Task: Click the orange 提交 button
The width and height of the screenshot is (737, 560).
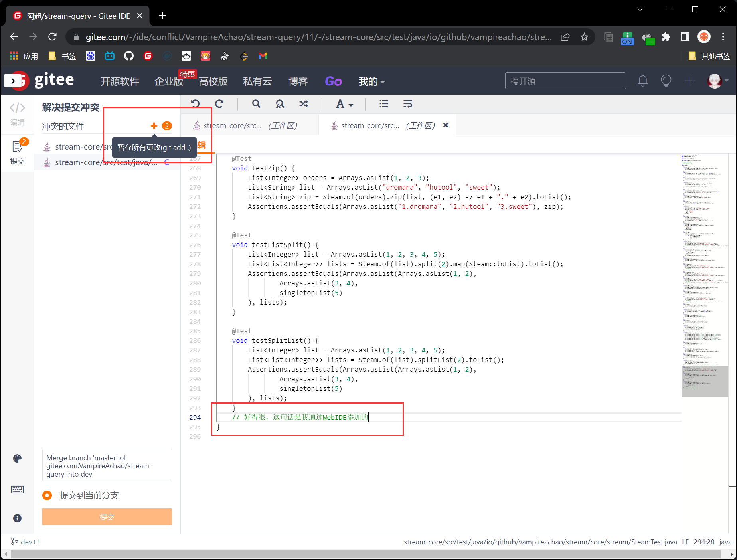Action: click(x=107, y=517)
